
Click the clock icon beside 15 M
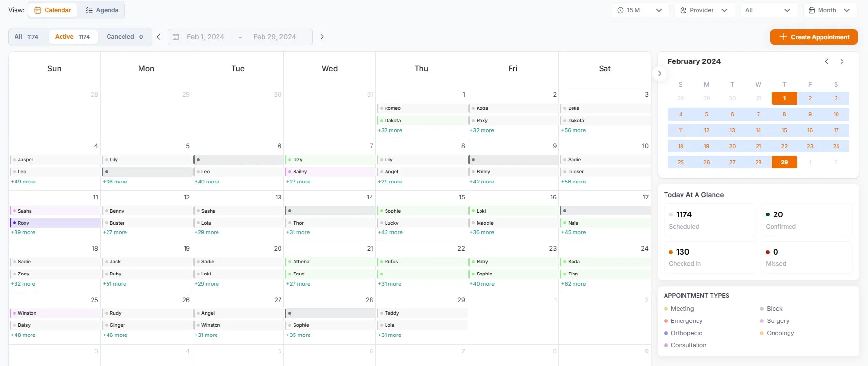[620, 10]
